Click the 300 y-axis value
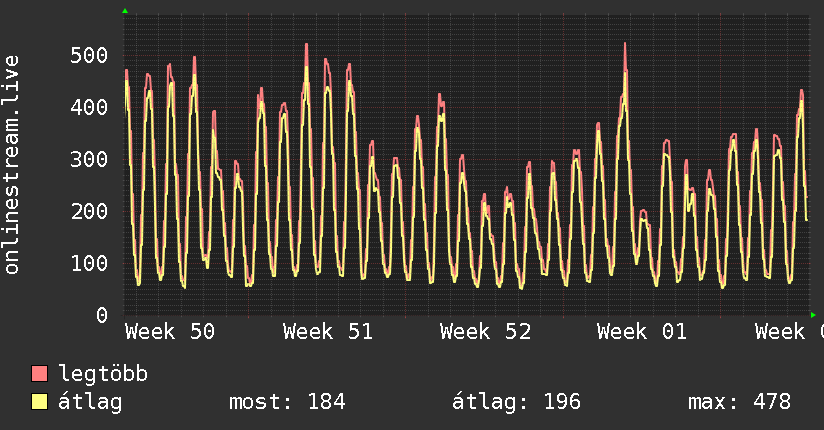824x430 pixels. [x=89, y=159]
